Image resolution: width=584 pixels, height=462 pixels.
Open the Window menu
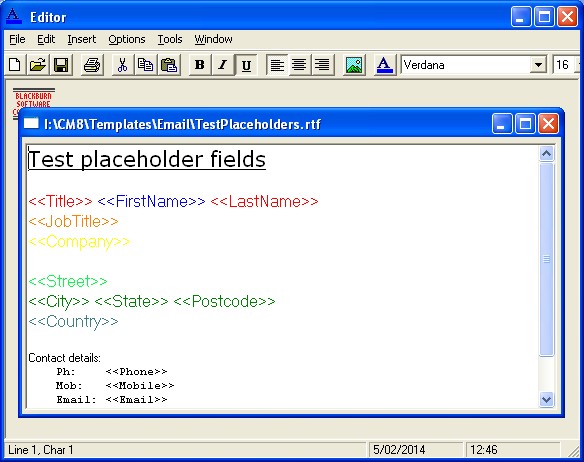tap(213, 39)
